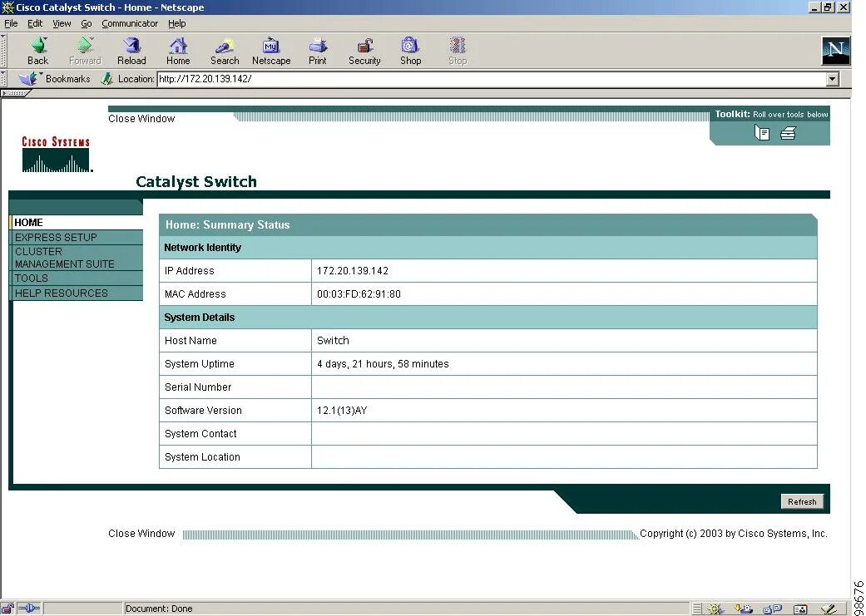Click the System Location row label
Image resolution: width=866 pixels, height=616 pixels.
[x=202, y=457]
